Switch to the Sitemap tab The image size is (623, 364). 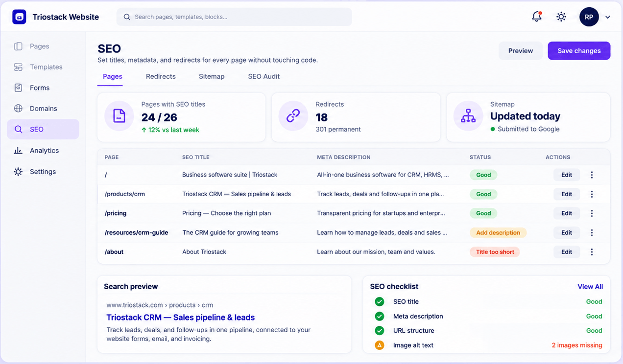coord(212,76)
